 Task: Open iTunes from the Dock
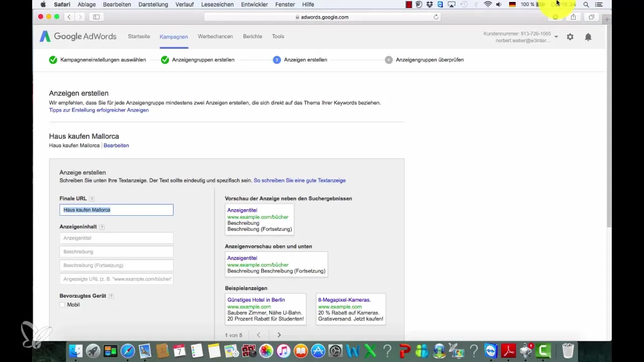tap(283, 351)
